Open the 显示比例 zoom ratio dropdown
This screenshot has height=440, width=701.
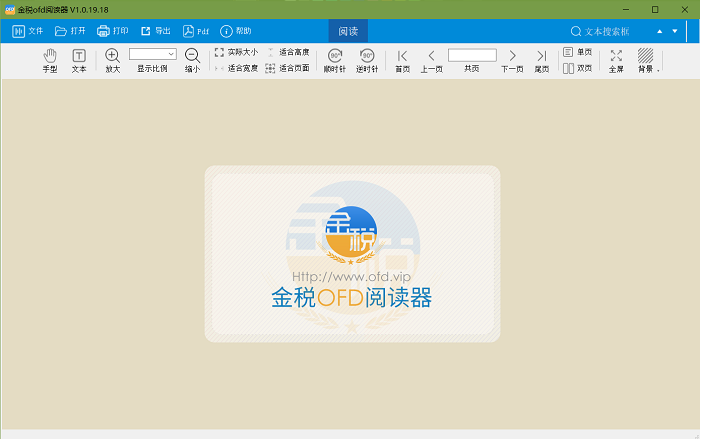(x=152, y=54)
